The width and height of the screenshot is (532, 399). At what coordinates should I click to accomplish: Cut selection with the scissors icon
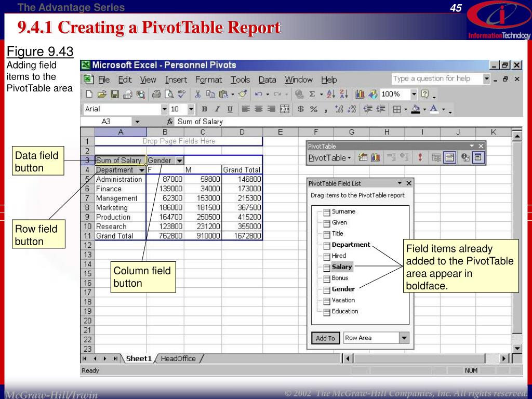point(198,94)
